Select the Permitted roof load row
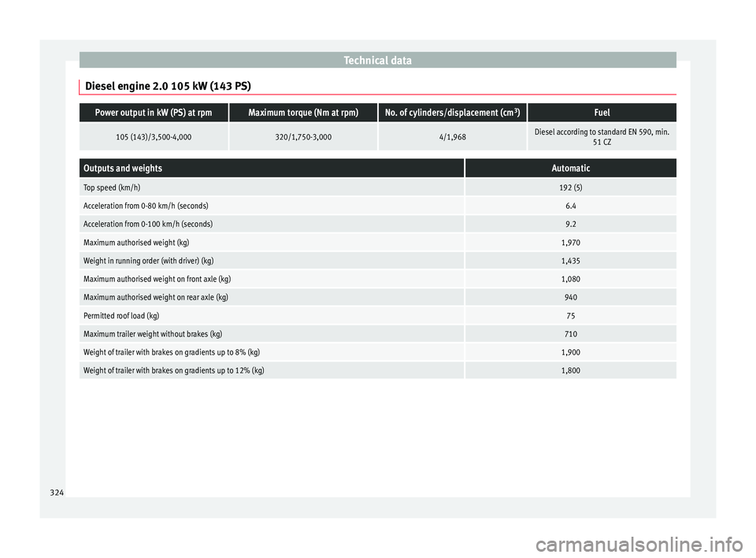 pos(377,316)
